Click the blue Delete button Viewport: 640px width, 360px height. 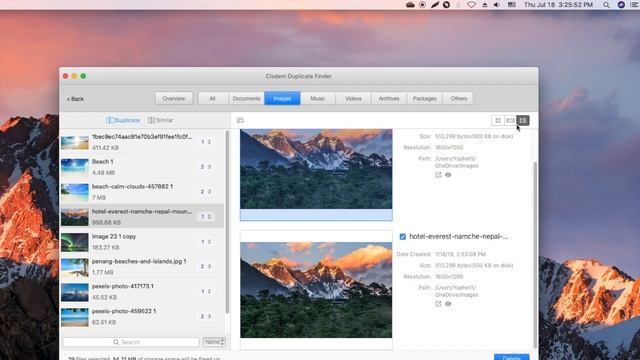click(x=511, y=357)
